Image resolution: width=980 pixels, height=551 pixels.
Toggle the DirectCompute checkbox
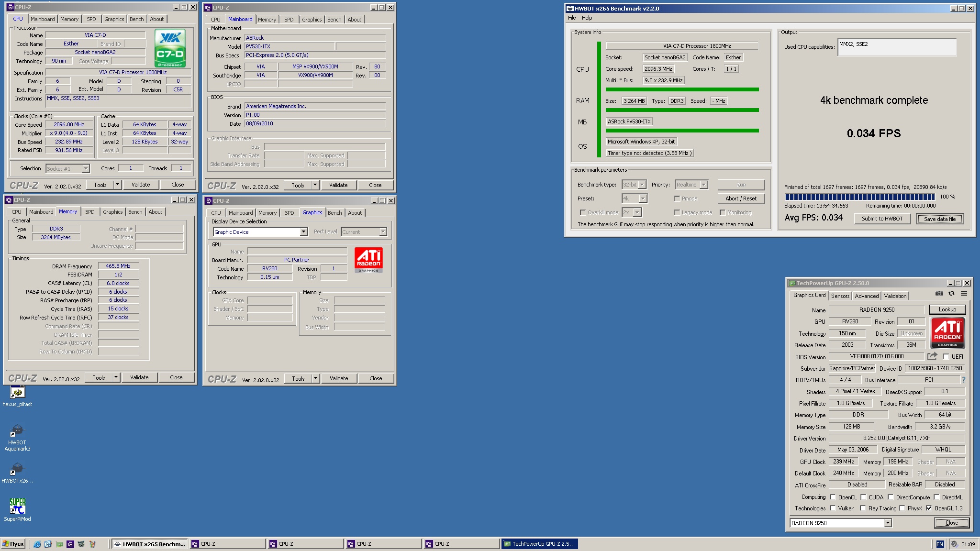[891, 497]
